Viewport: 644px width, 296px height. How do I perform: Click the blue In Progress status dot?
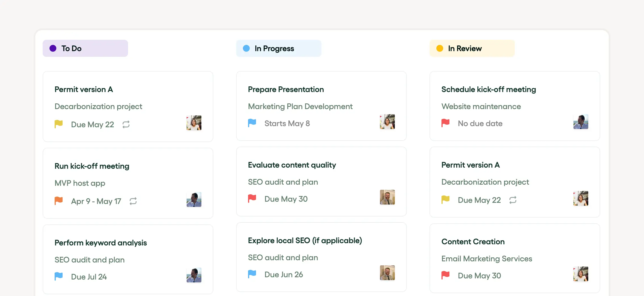point(246,48)
